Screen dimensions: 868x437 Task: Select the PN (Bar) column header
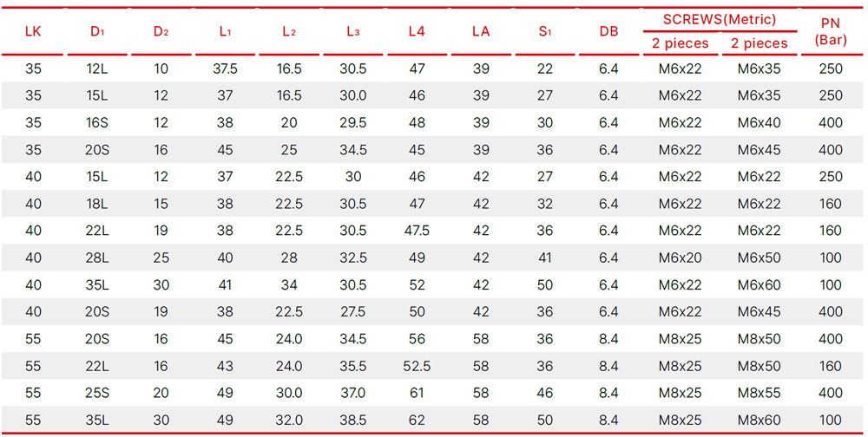point(831,31)
